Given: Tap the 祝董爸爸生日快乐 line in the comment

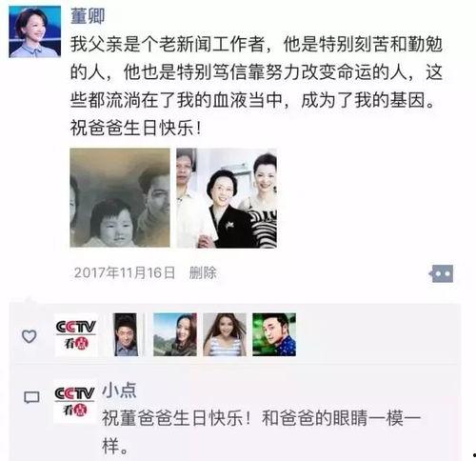Looking at the screenshot, I should [262, 418].
